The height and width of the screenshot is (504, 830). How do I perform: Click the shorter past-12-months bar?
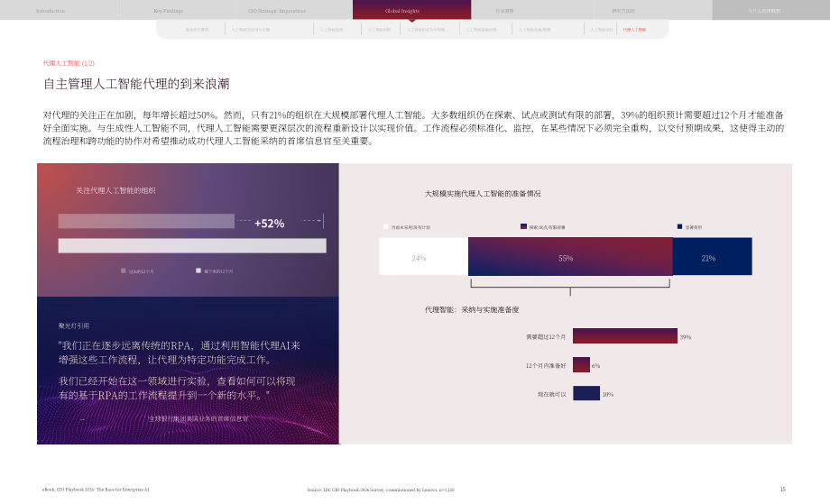click(x=146, y=221)
